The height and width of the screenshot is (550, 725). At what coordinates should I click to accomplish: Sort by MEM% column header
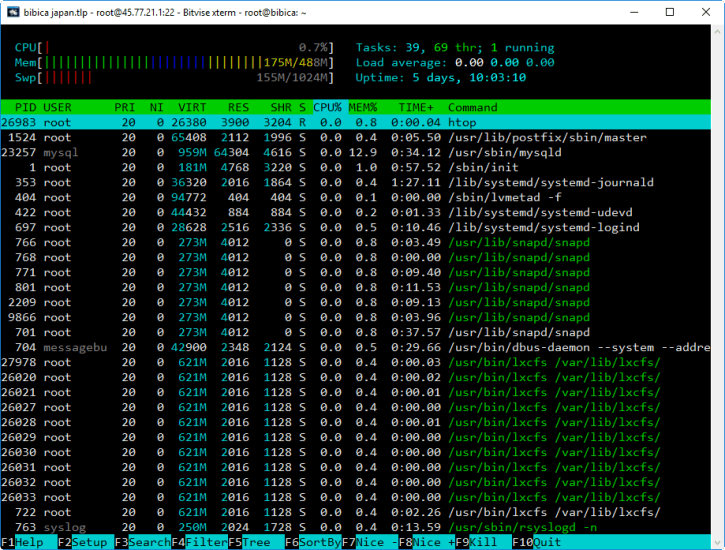click(362, 107)
